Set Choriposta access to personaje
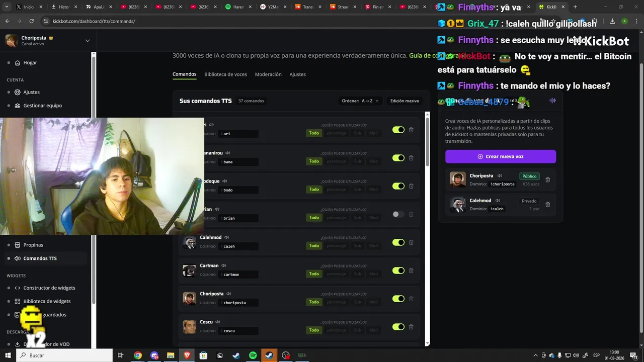The width and height of the screenshot is (644, 362). click(337, 302)
